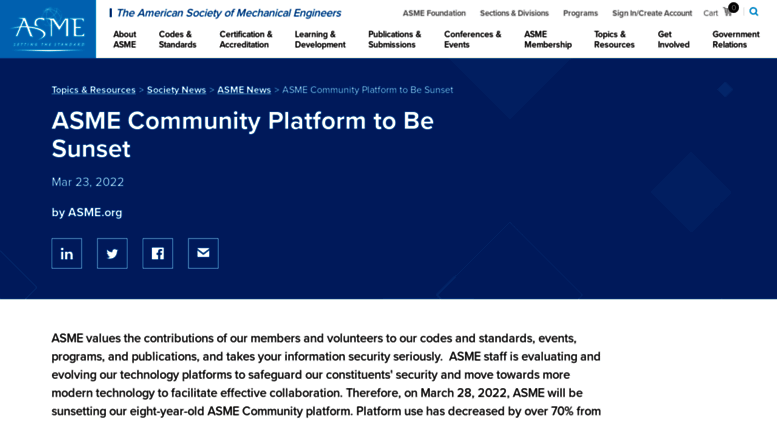777x423 pixels.
Task: Open Conferences & Events menu
Action: (x=472, y=39)
